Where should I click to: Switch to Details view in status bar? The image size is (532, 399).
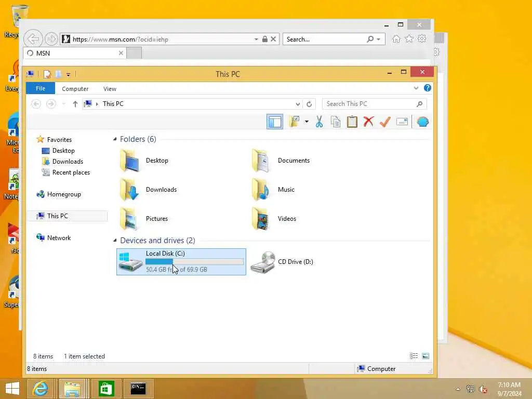coord(414,356)
